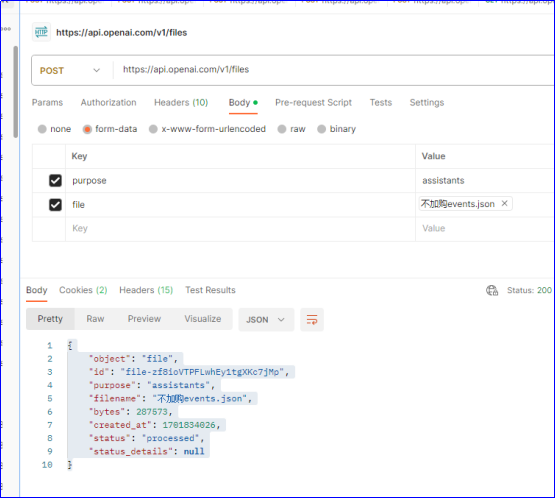Remove the attached events.json file with X
The width and height of the screenshot is (556, 499).
point(504,203)
